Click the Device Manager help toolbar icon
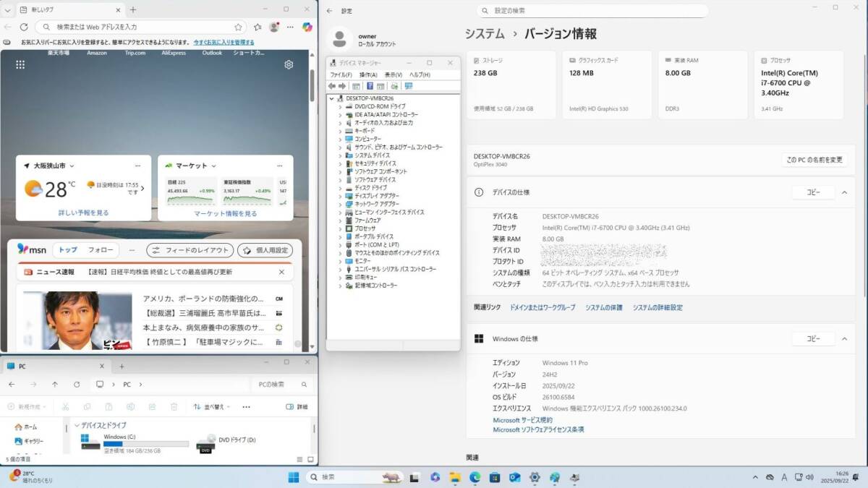The image size is (868, 488). pos(370,86)
